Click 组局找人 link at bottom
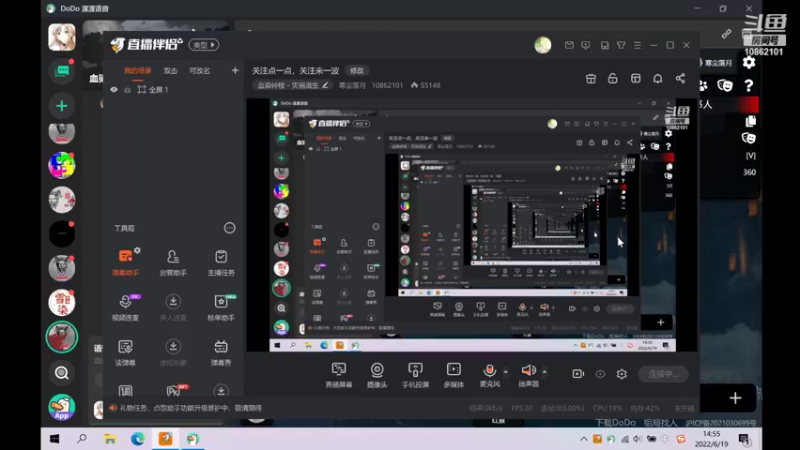 click(x=660, y=423)
